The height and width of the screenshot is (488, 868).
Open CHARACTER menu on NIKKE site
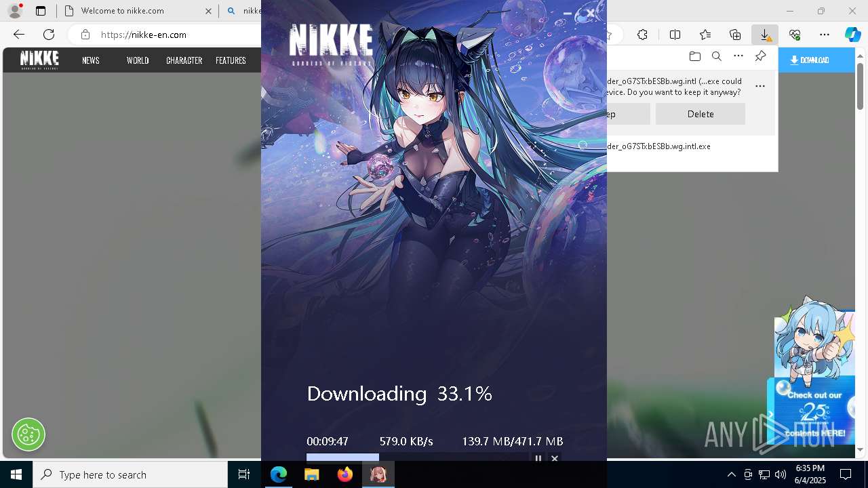click(184, 60)
